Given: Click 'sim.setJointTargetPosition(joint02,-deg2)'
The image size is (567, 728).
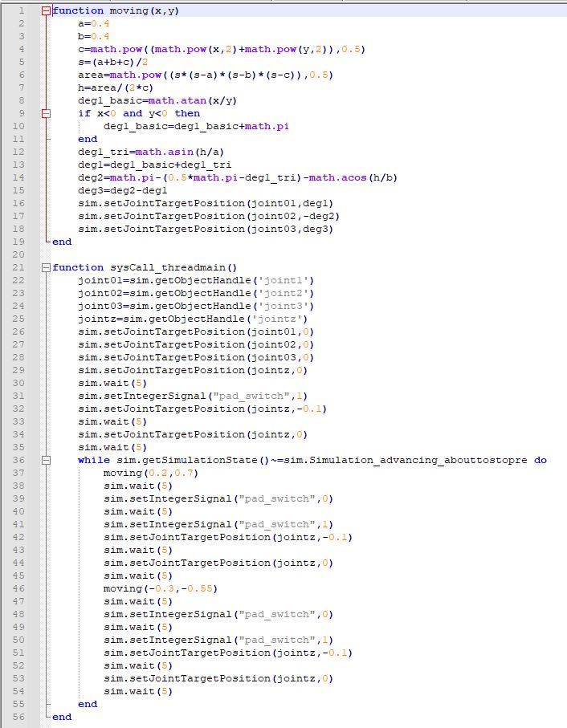Looking at the screenshot, I should [209, 217].
